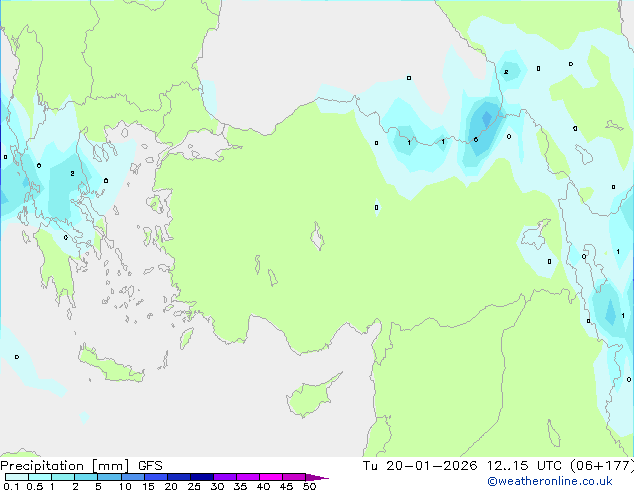This screenshot has width=634, height=490.
Task: Select the 45–50 mm legend swatch
Action: tap(294, 477)
